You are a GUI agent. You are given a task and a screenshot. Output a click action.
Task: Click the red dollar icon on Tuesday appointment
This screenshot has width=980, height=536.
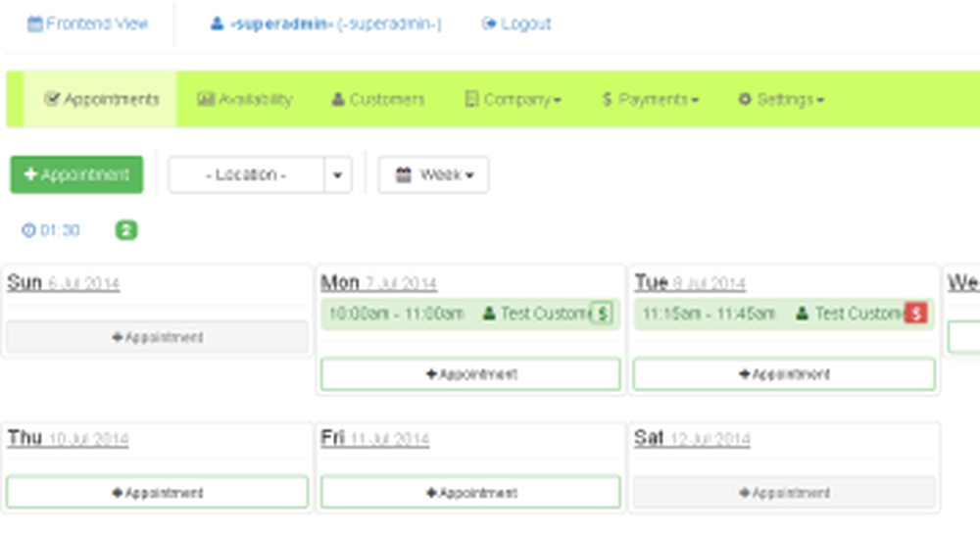tap(915, 313)
